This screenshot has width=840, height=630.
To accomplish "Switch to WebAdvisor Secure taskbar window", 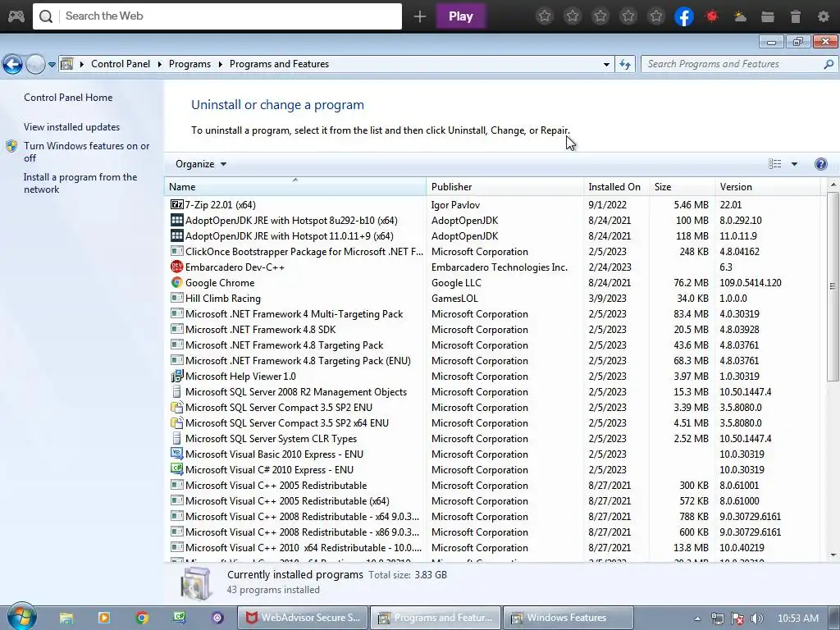I will click(x=304, y=618).
